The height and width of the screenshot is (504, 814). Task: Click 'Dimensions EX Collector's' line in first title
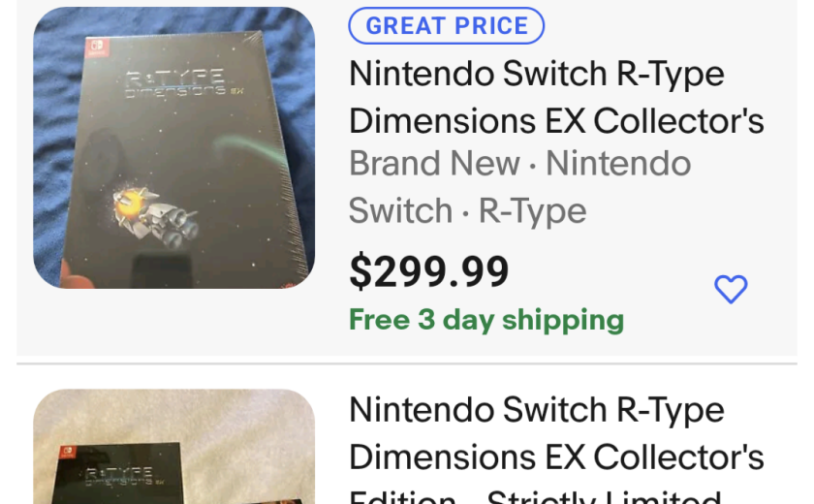click(555, 120)
